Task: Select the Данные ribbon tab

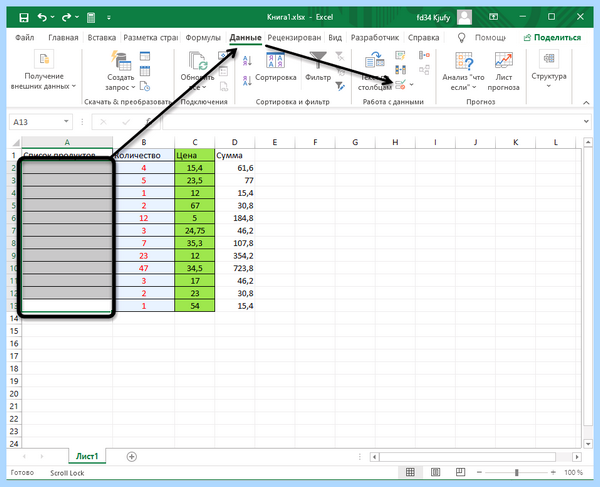Action: (245, 37)
